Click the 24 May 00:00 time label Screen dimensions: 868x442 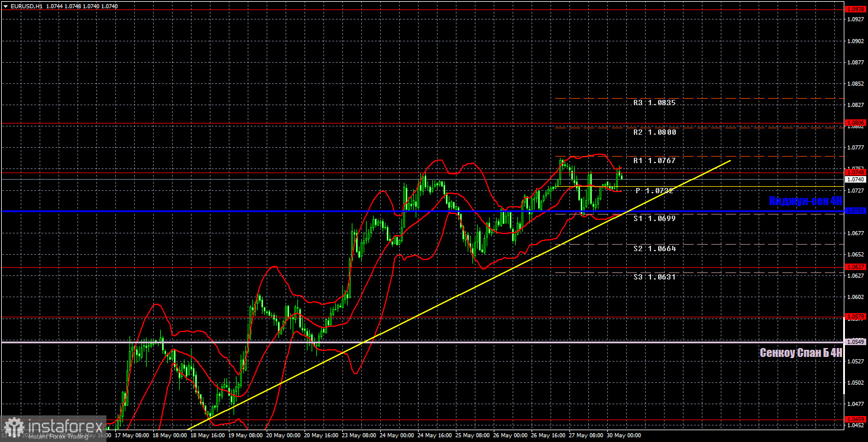click(396, 437)
